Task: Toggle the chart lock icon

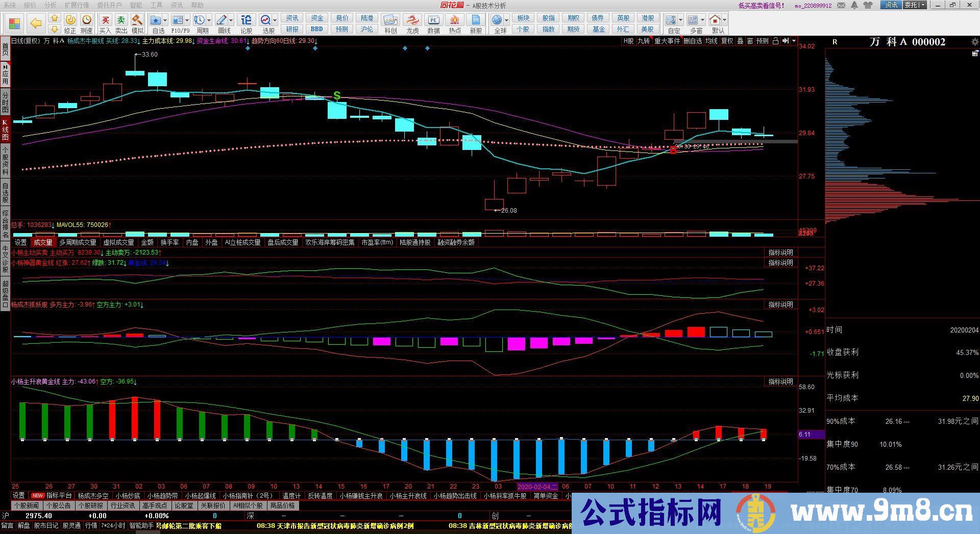Action: (x=775, y=41)
